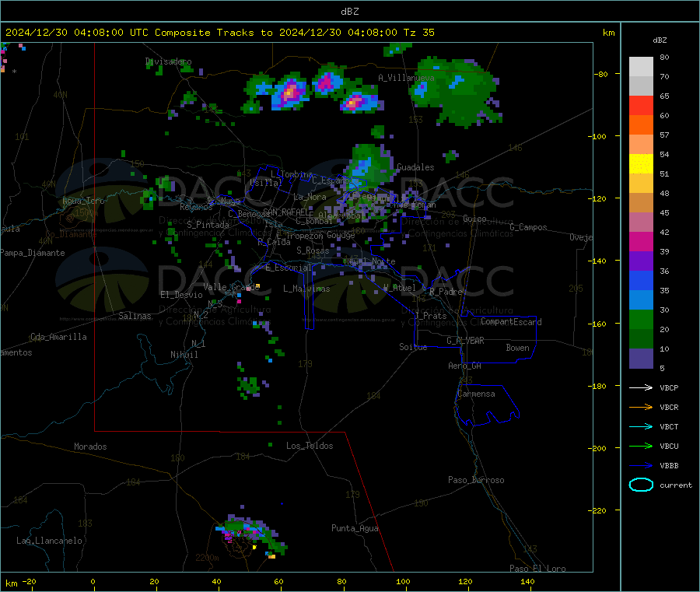Screen dimensions: 700x592
Task: Select the yellow 54–51 dBZ swatch
Action: [x=641, y=164]
